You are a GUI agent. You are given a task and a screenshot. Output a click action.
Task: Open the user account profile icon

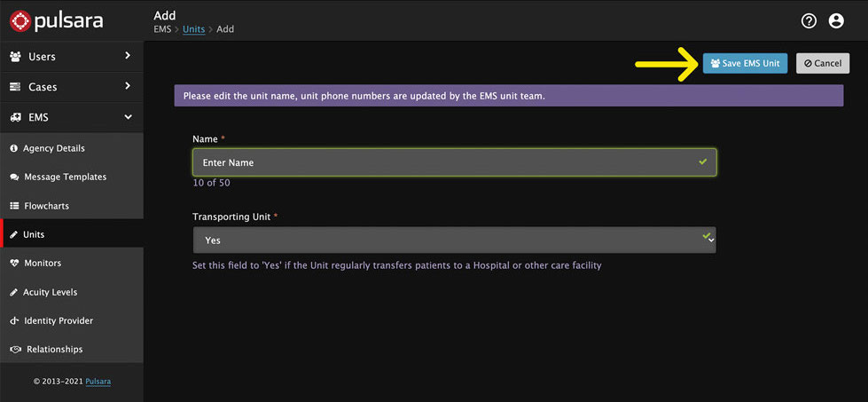click(836, 21)
